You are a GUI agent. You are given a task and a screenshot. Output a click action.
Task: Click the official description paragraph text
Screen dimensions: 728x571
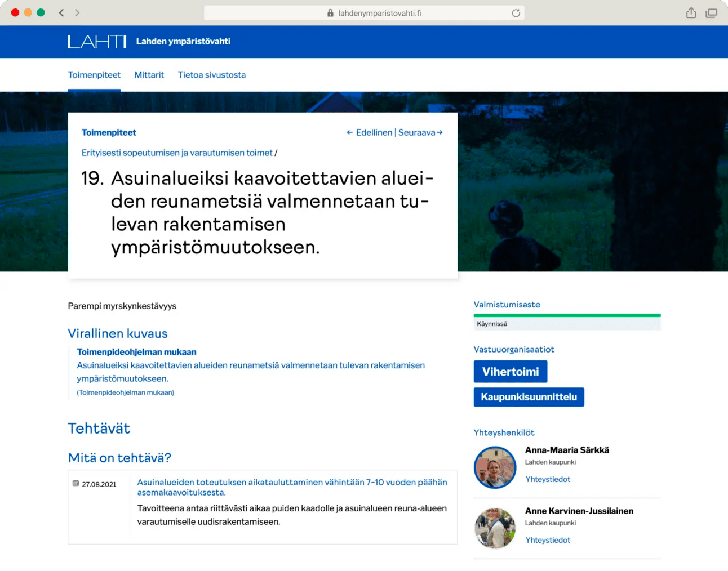[x=251, y=372]
